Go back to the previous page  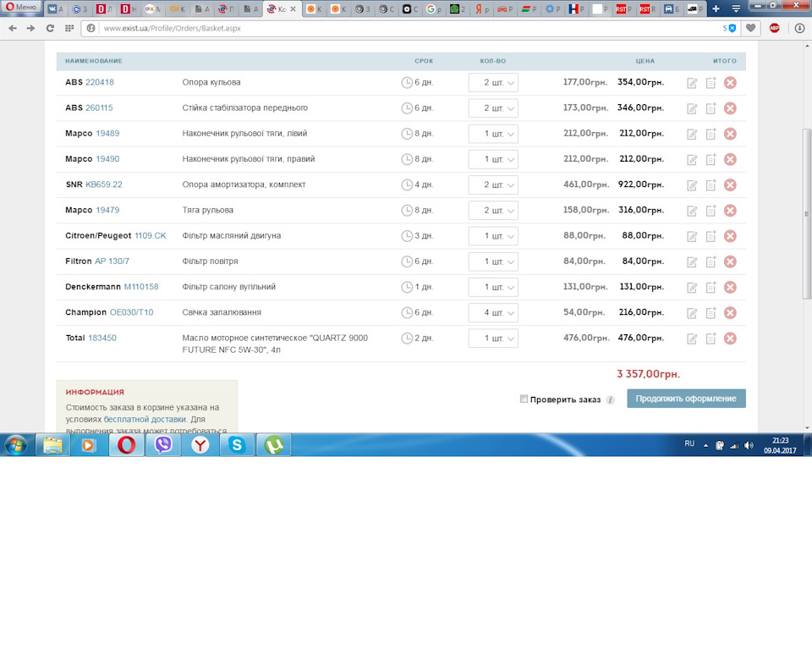13,28
